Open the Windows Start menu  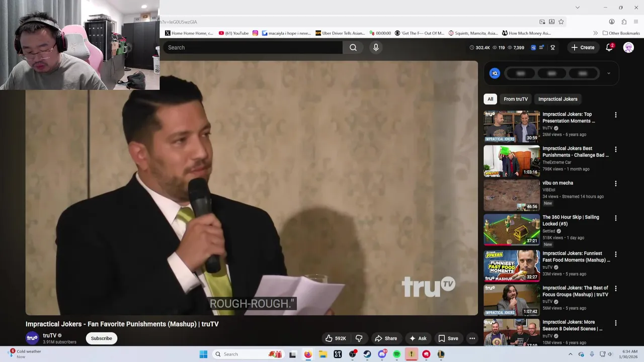point(203,354)
